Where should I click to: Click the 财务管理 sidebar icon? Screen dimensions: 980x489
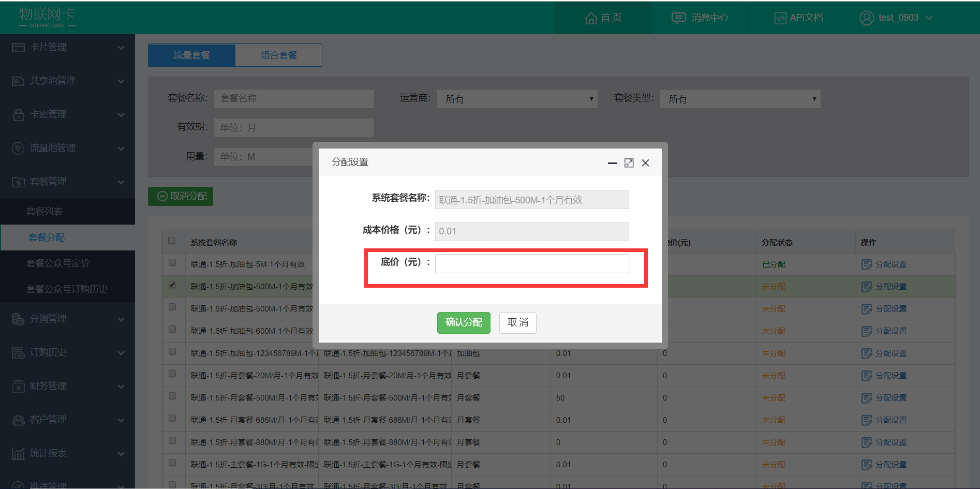(x=18, y=387)
